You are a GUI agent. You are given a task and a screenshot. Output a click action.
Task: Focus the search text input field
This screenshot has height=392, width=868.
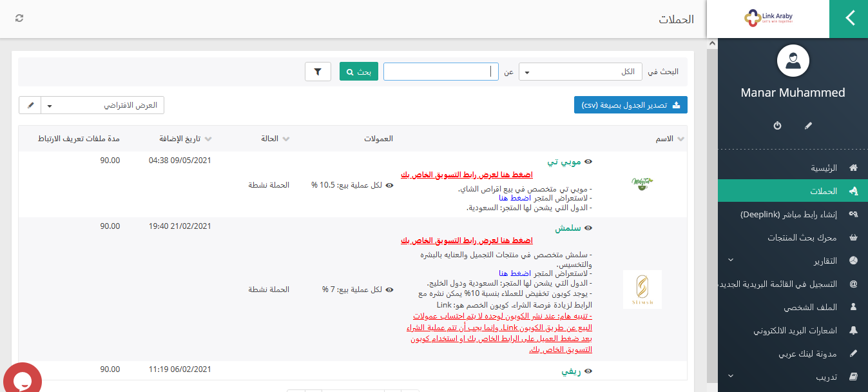click(x=441, y=72)
